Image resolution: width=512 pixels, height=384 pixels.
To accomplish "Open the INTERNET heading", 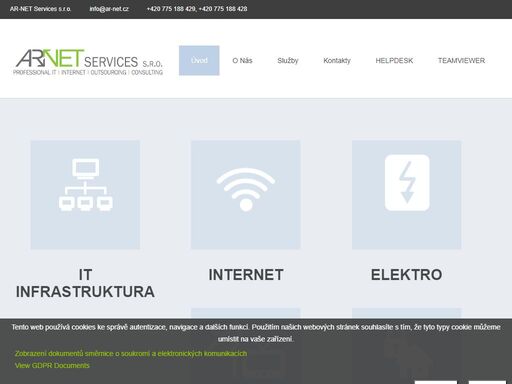I will point(246,275).
